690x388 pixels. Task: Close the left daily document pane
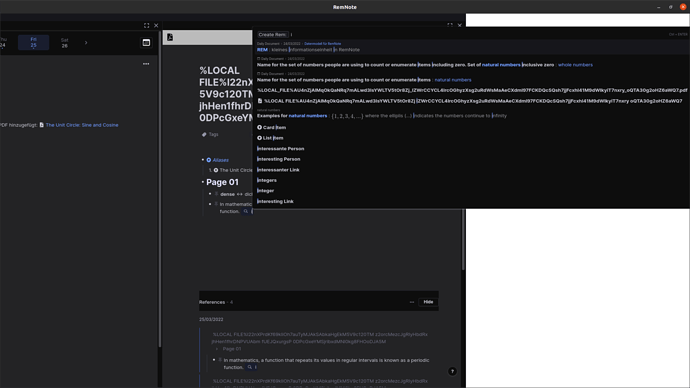[156, 26]
